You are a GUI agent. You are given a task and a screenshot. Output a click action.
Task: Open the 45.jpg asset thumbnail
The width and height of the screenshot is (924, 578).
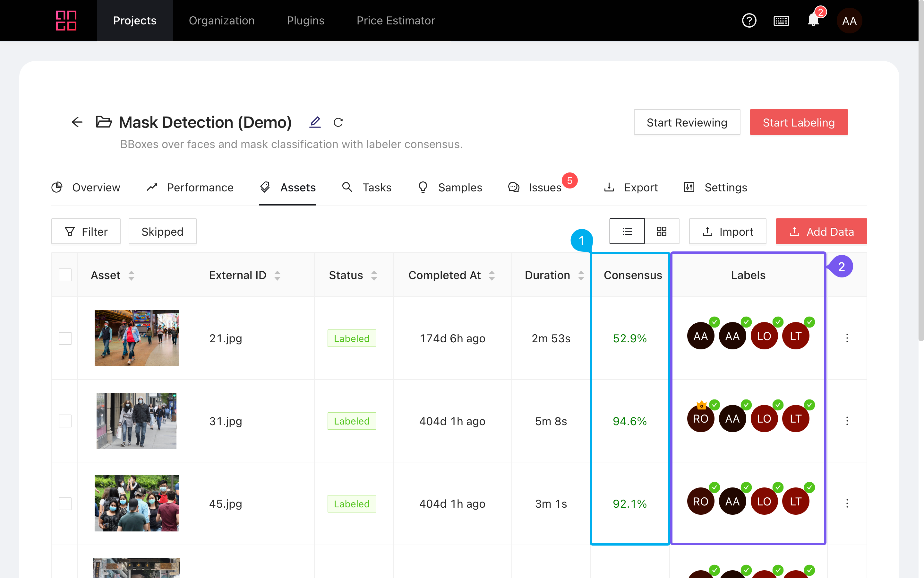(137, 504)
